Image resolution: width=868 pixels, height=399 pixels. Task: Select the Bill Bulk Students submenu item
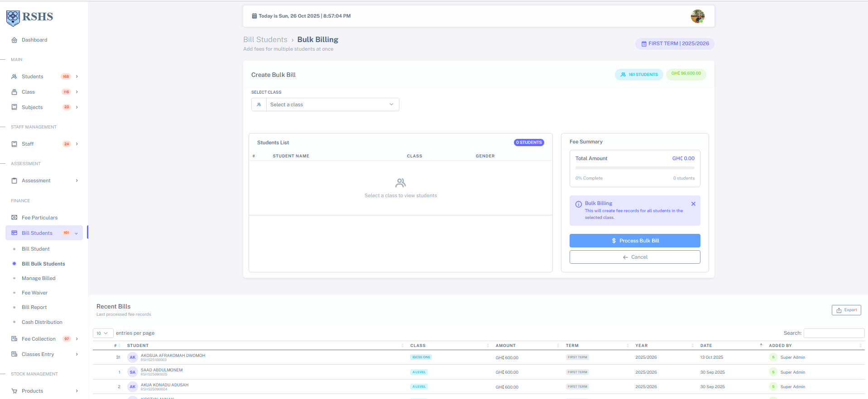click(x=43, y=264)
